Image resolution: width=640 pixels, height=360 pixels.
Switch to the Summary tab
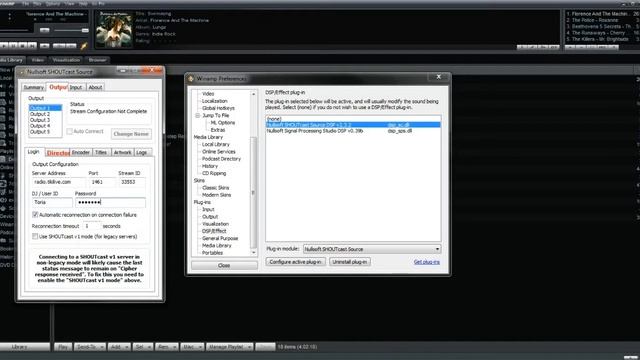coord(33,87)
